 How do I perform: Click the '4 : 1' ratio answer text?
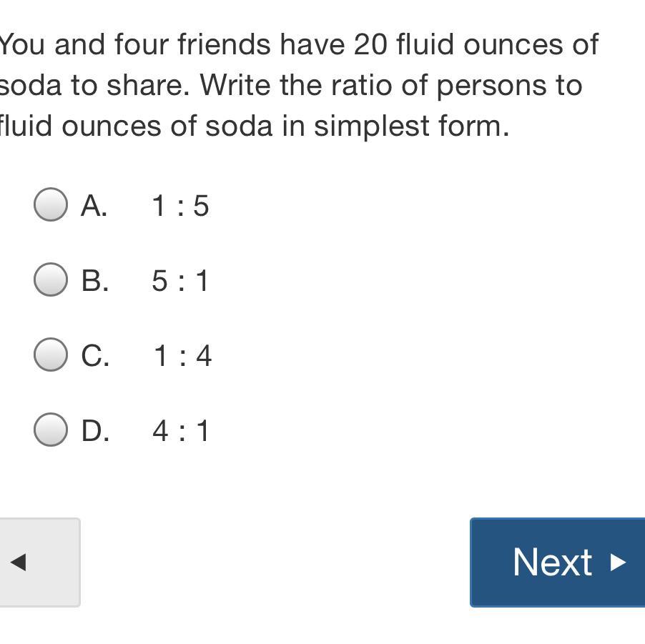pos(181,431)
